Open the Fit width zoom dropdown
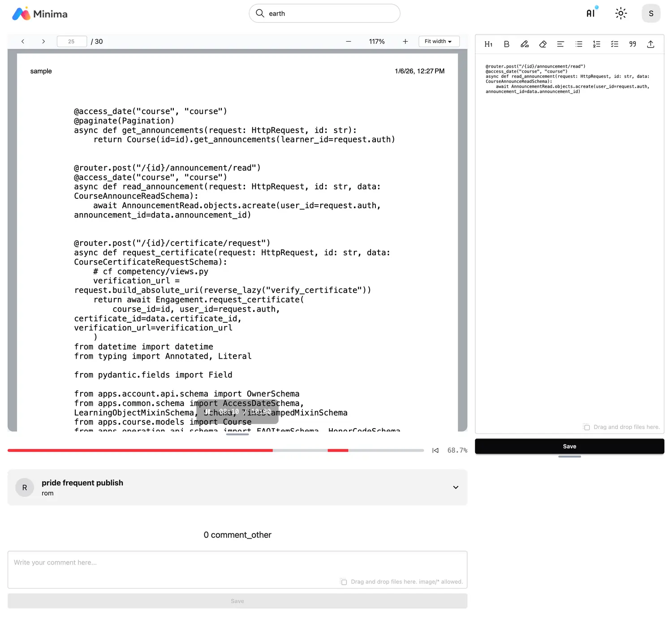The width and height of the screenshot is (672, 626). pyautogui.click(x=439, y=42)
